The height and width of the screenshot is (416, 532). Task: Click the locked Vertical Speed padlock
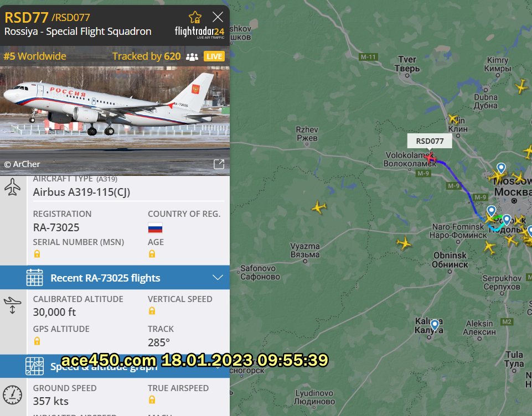[152, 310]
